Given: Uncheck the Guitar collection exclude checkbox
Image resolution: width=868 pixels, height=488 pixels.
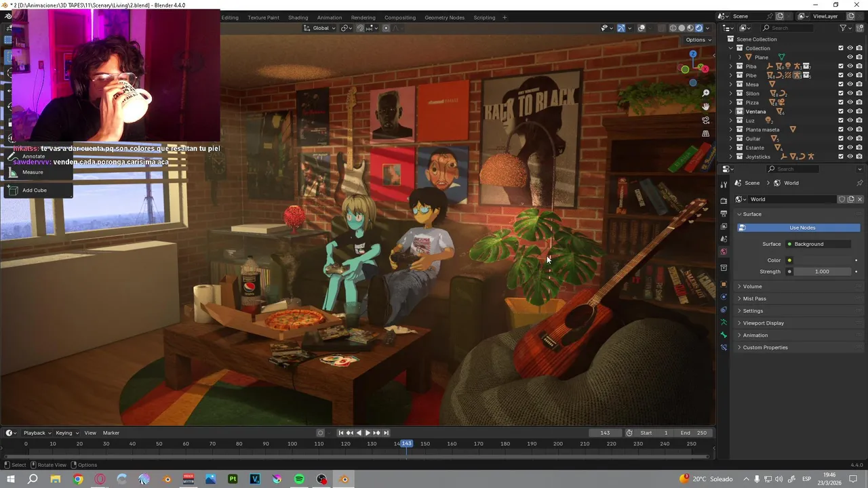Looking at the screenshot, I should coord(841,138).
